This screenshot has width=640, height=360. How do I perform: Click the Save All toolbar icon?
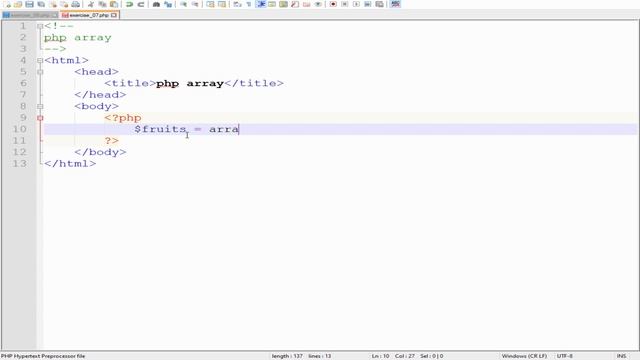[41, 4]
